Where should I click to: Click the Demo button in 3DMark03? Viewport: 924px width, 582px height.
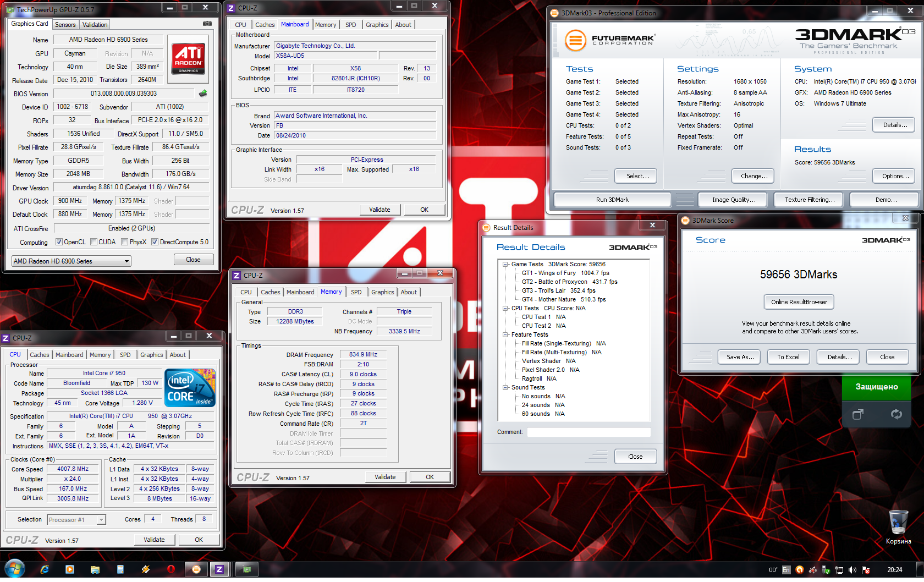tap(886, 200)
